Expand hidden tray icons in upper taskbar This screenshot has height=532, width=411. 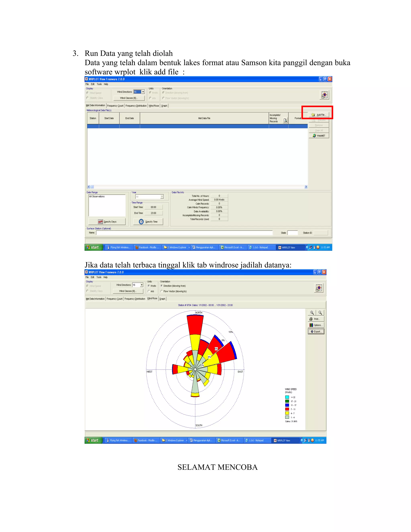(x=307, y=247)
